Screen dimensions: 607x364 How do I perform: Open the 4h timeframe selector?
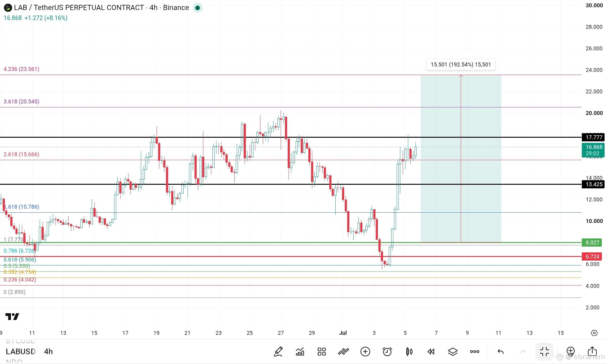point(48,352)
